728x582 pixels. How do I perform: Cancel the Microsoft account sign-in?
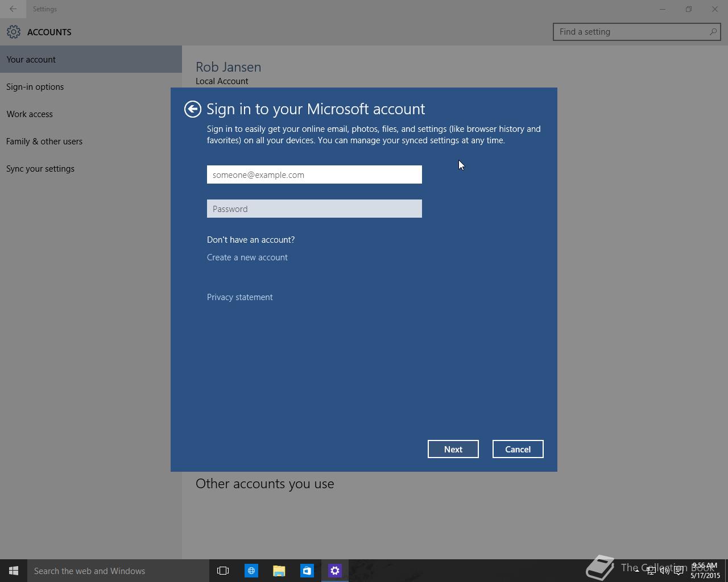click(x=518, y=449)
